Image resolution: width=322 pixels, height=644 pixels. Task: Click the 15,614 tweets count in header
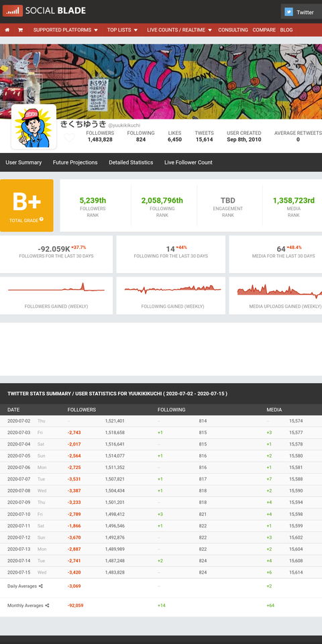[204, 140]
